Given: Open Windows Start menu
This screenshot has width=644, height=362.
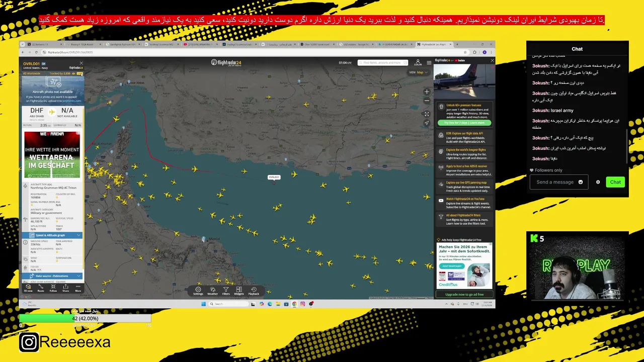Looking at the screenshot, I should tap(204, 304).
